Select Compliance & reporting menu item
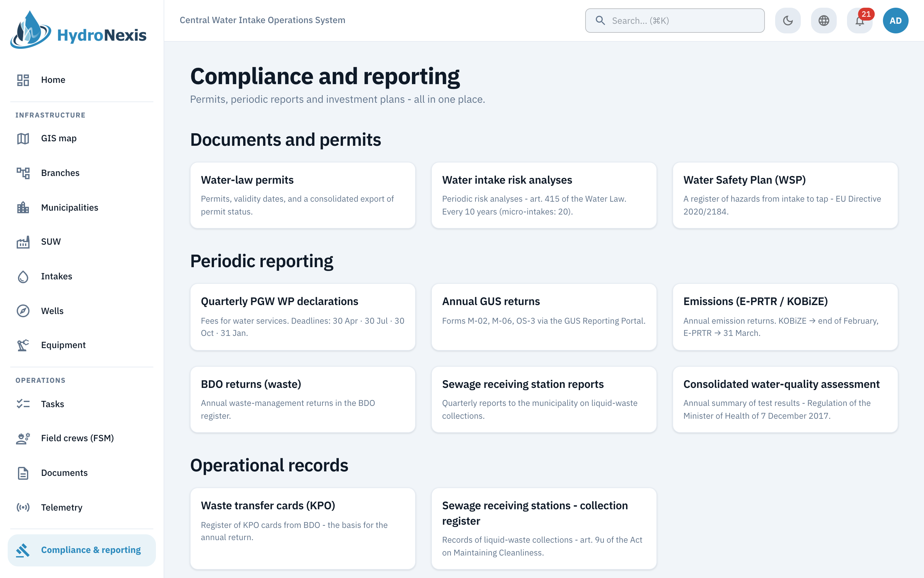924x578 pixels. click(x=82, y=550)
